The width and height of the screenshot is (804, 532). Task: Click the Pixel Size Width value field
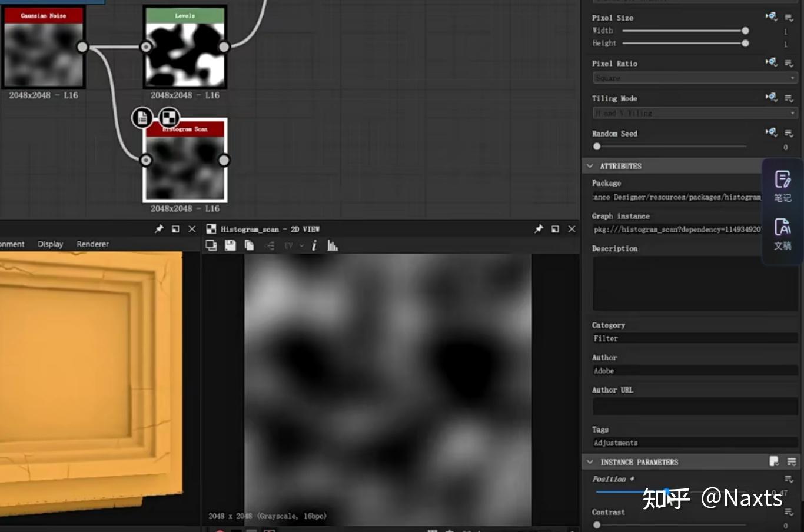click(785, 31)
